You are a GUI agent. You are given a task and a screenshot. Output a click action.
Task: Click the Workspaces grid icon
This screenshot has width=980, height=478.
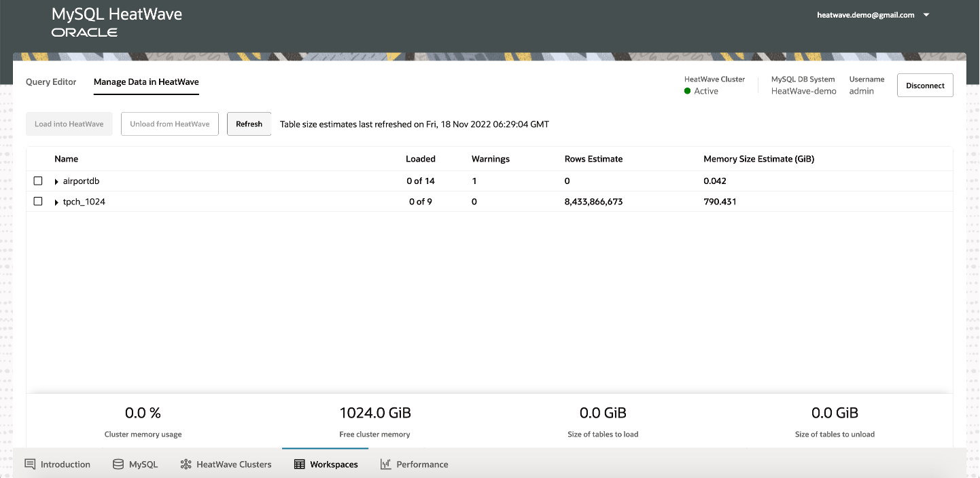[298, 464]
